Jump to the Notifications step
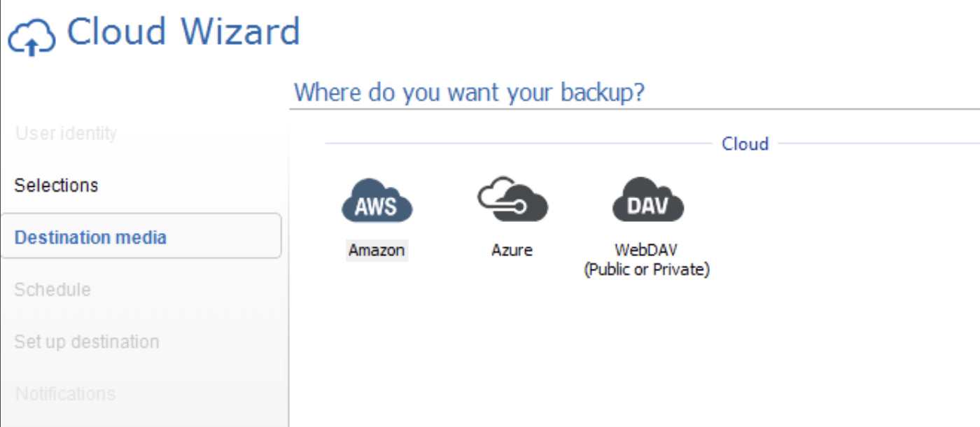This screenshot has width=980, height=427. [x=65, y=393]
